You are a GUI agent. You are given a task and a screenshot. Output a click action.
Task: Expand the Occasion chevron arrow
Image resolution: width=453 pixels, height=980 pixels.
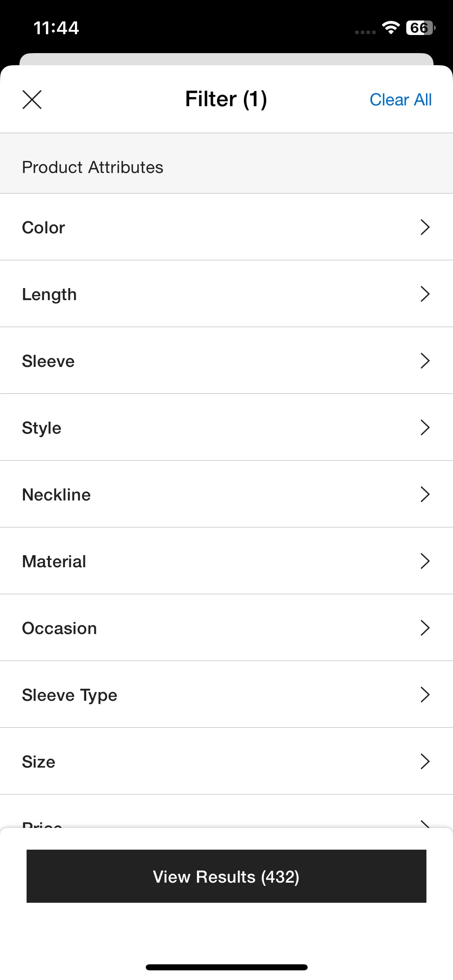click(x=425, y=628)
